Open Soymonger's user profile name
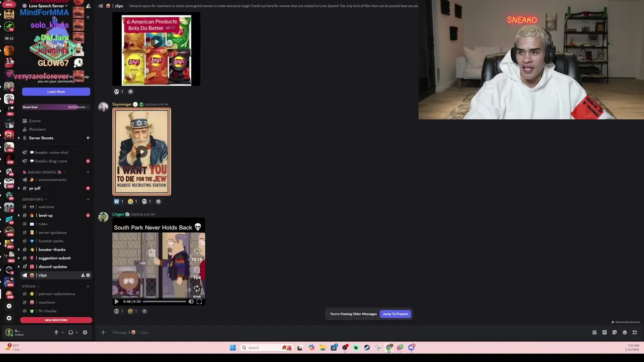This screenshot has height=362, width=644. (122, 104)
